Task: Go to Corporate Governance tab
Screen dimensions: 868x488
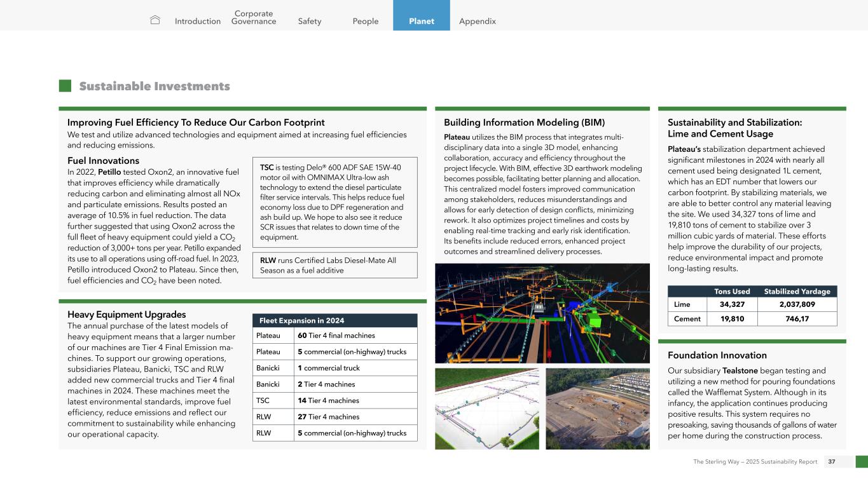Action: point(254,17)
